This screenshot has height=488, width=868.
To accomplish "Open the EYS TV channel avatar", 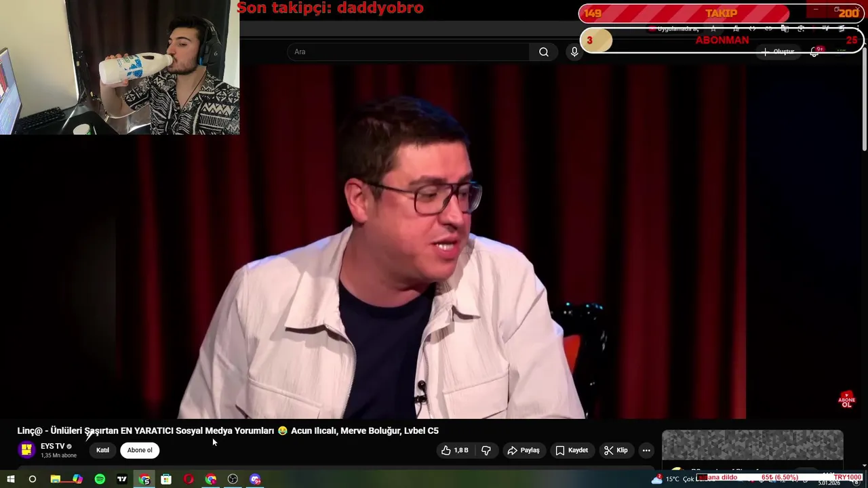I will pyautogui.click(x=26, y=450).
